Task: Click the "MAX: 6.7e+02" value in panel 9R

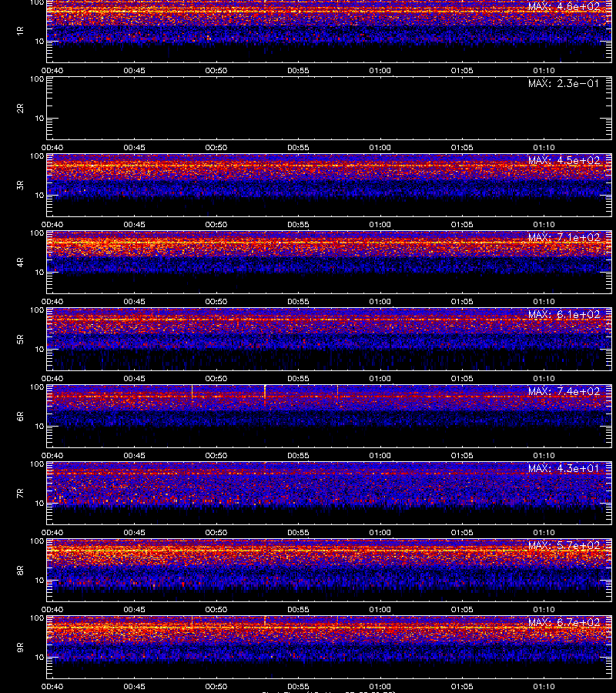Action: pos(564,622)
